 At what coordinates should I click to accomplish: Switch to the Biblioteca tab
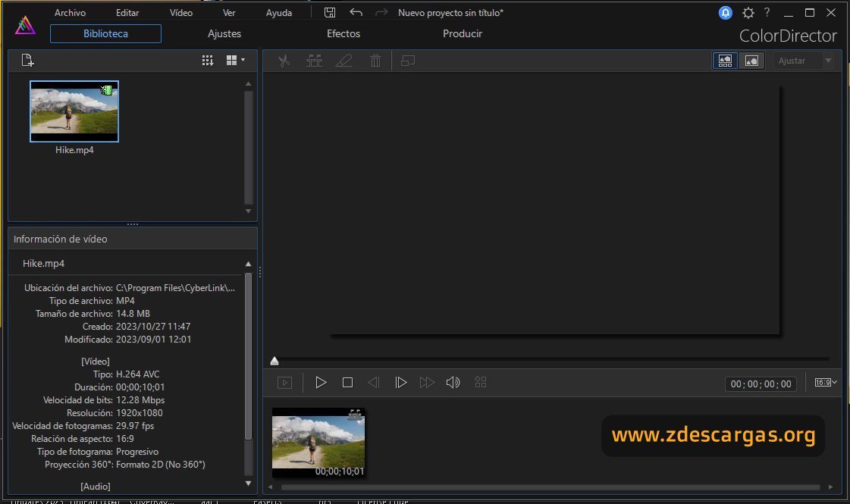[x=105, y=33]
